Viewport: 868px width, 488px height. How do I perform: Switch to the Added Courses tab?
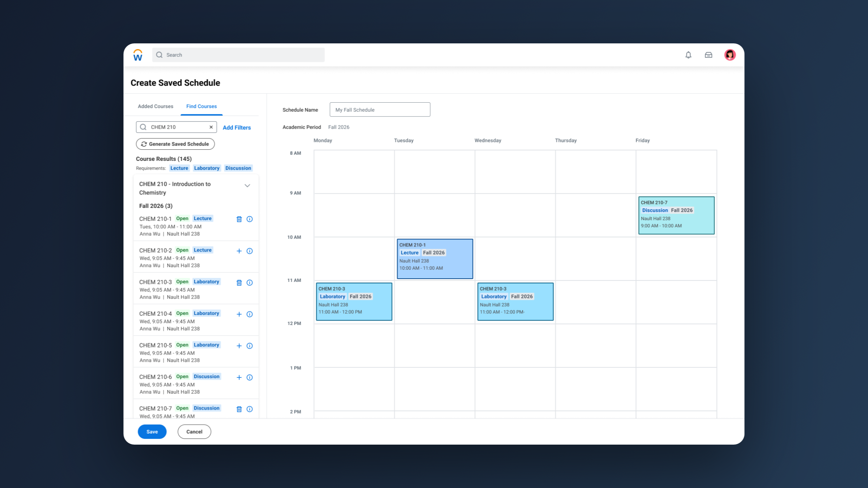(156, 106)
